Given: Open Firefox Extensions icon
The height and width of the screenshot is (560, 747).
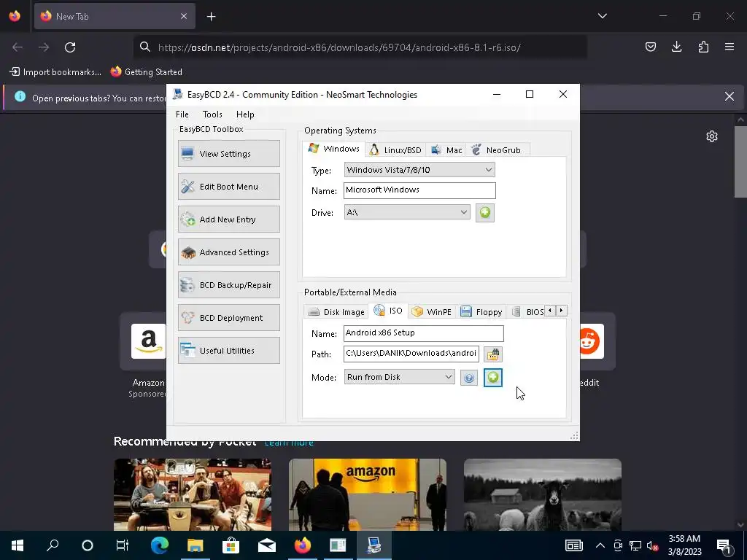Looking at the screenshot, I should click(x=703, y=47).
